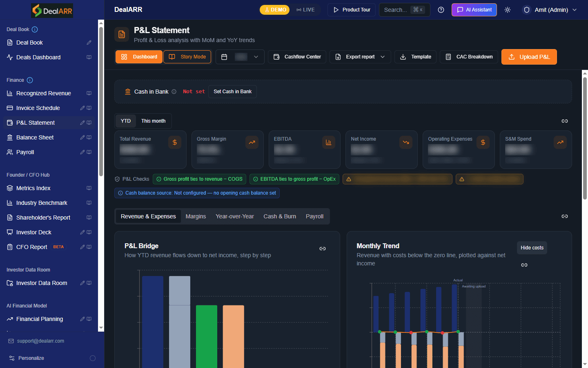Open the Margins tab
Image resolution: width=588 pixels, height=368 pixels.
coord(196,216)
